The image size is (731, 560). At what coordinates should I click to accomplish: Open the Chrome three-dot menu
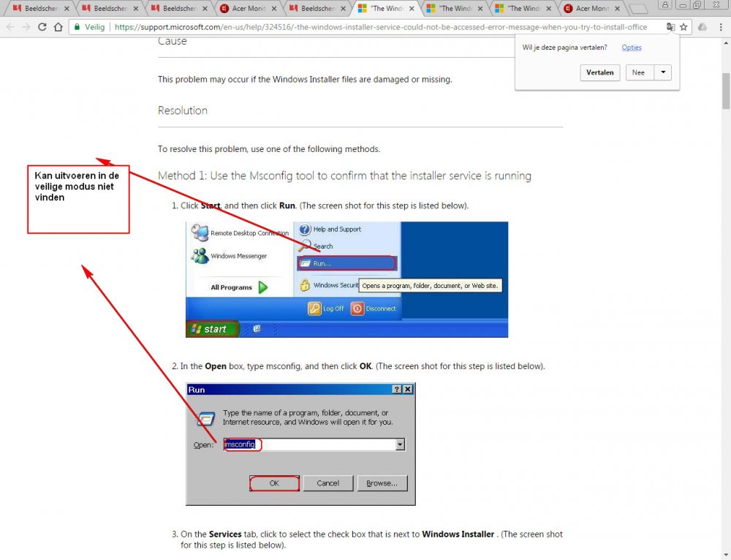pyautogui.click(x=721, y=27)
